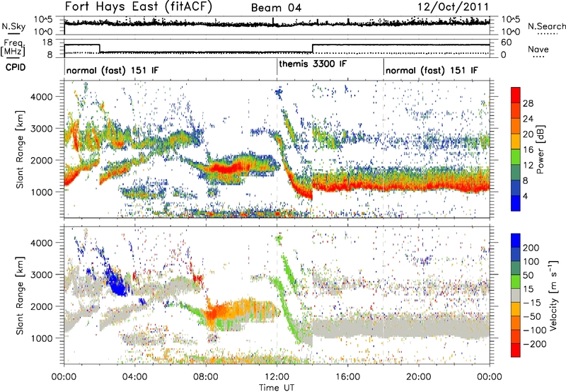Click the '4000' tick of the power panel
This screenshot has height=392, width=566.
pos(41,97)
